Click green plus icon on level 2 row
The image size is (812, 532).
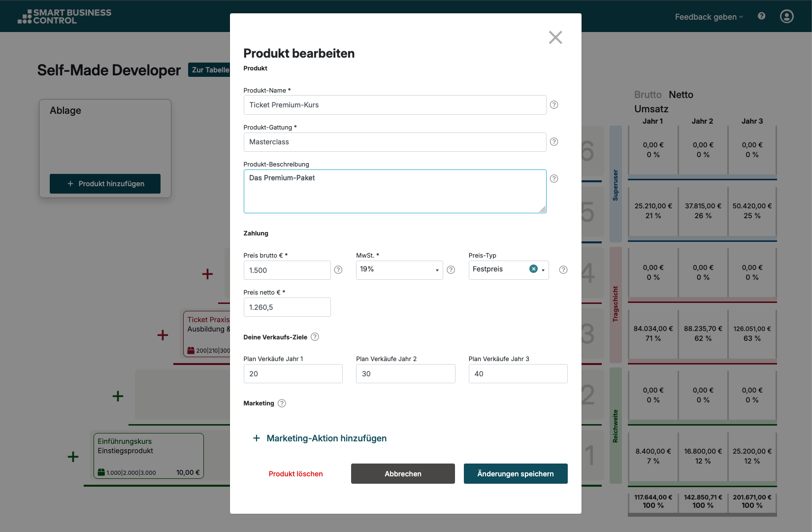click(118, 396)
